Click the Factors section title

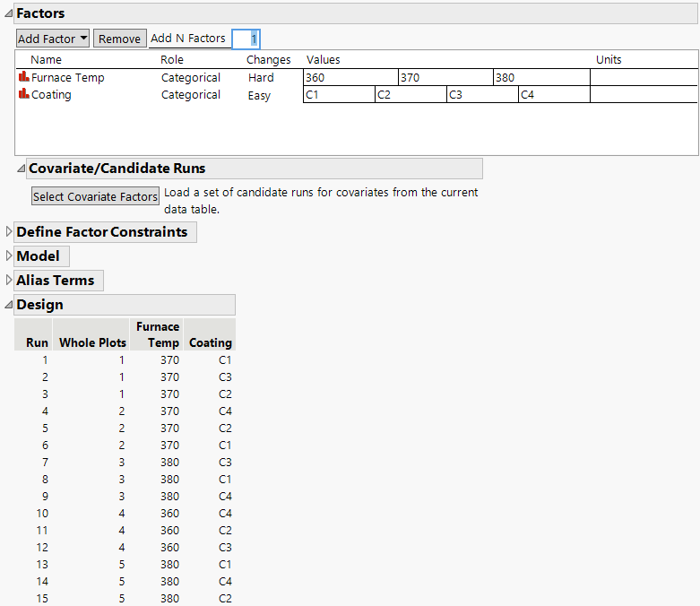40,13
